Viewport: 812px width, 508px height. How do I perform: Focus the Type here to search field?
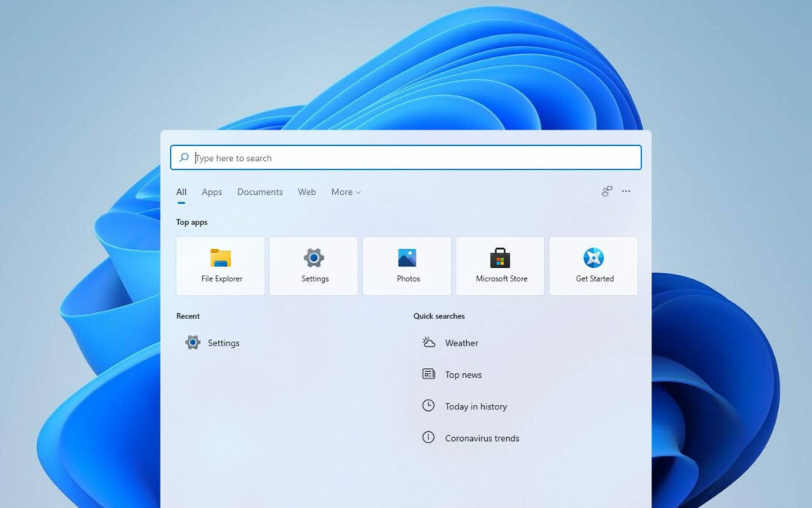pos(406,157)
